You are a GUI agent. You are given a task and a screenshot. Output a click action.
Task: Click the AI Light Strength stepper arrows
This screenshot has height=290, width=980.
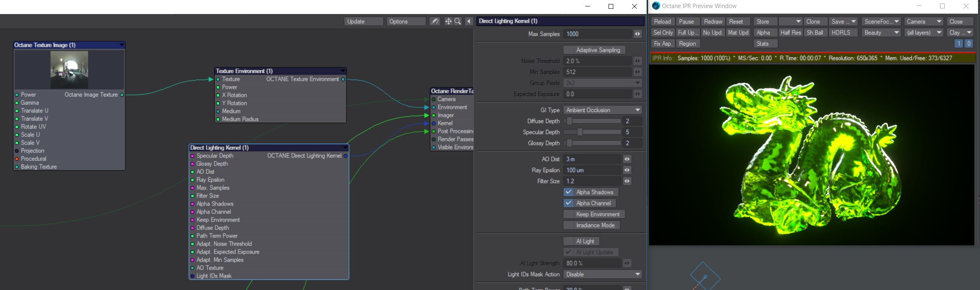(x=627, y=263)
